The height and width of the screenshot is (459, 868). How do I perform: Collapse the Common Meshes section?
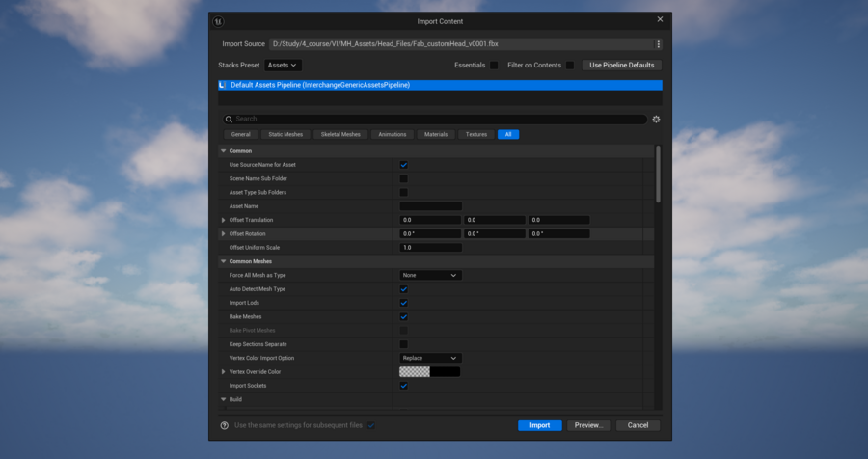(x=224, y=261)
